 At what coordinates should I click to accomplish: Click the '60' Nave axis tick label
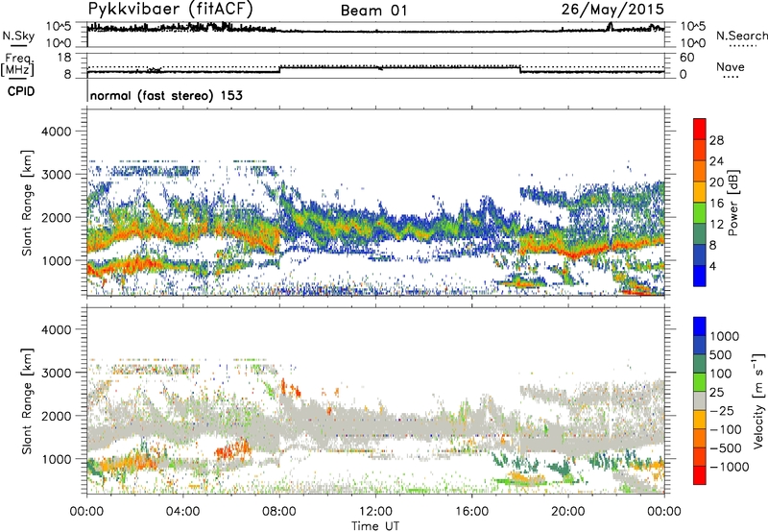[686, 58]
